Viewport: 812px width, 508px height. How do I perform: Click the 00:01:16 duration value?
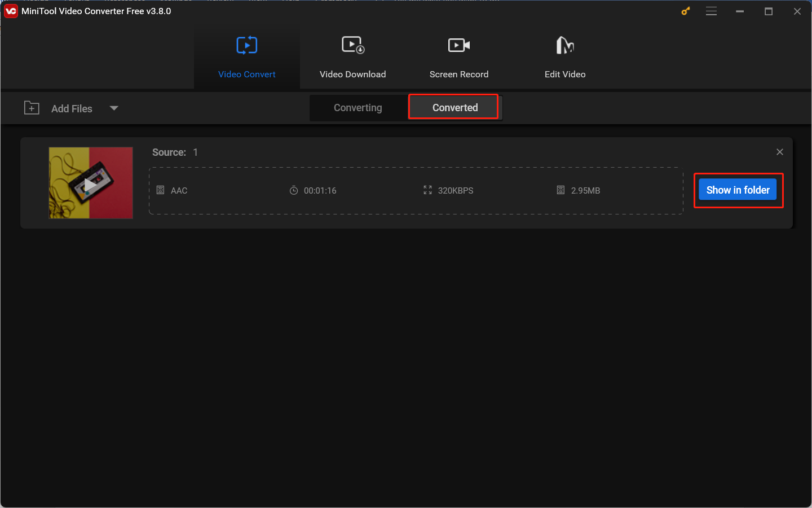point(320,191)
